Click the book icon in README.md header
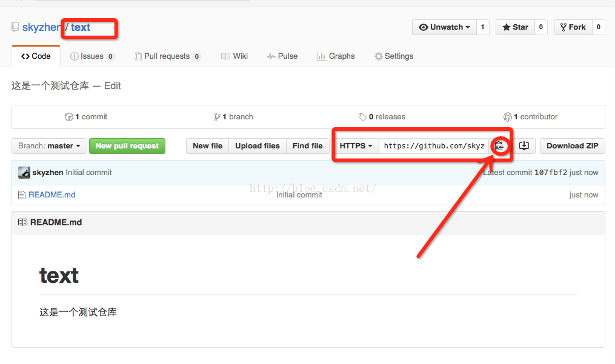This screenshot has width=615, height=364. tap(23, 222)
